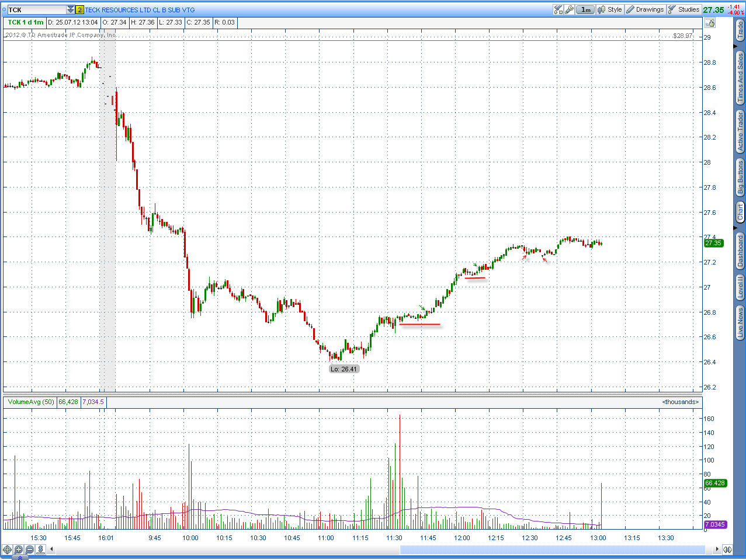Open the Style menu
Screen dimensions: 746x560
[610, 9]
